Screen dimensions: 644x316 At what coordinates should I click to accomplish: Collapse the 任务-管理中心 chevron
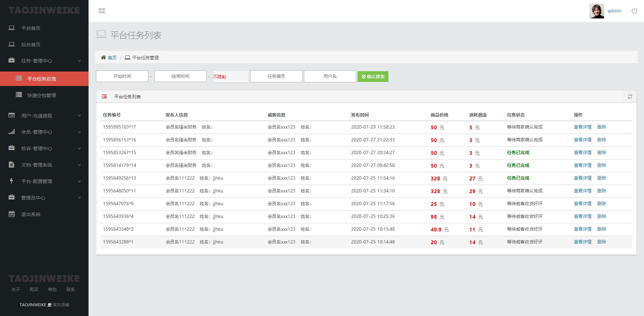pos(79,61)
